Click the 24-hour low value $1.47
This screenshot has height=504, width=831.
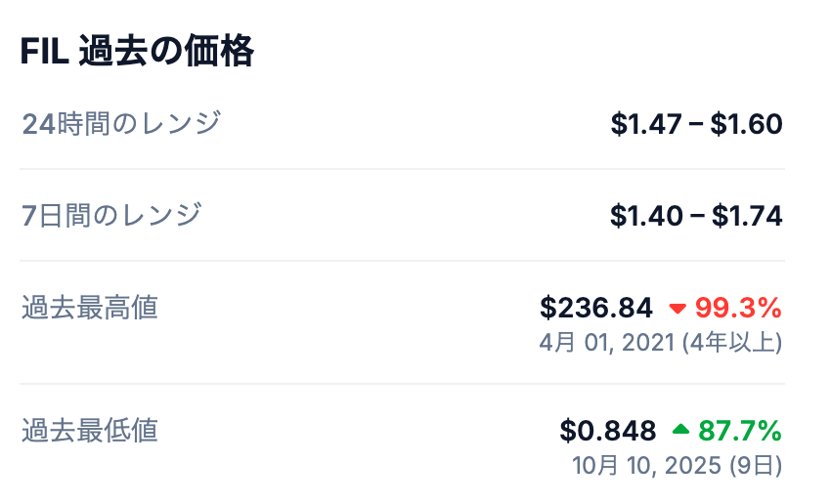click(645, 125)
